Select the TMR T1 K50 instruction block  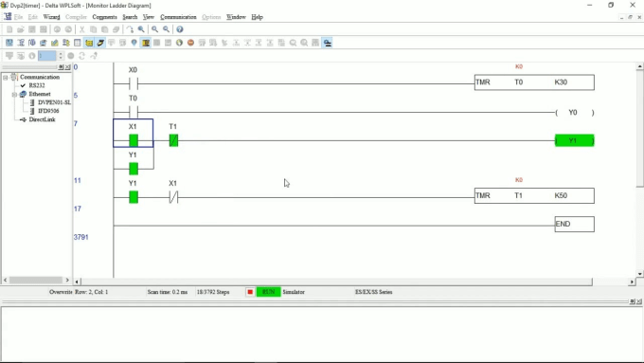(534, 195)
